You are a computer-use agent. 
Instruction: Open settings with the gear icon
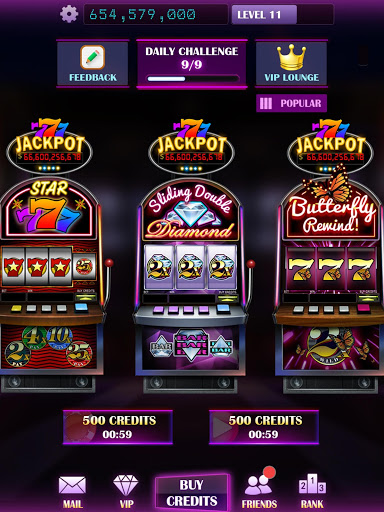tap(69, 14)
